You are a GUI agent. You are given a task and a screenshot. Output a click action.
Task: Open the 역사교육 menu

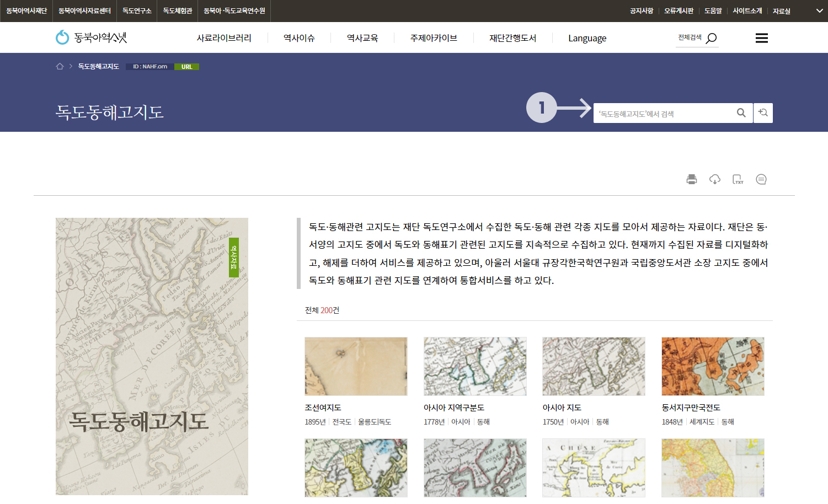click(x=362, y=38)
